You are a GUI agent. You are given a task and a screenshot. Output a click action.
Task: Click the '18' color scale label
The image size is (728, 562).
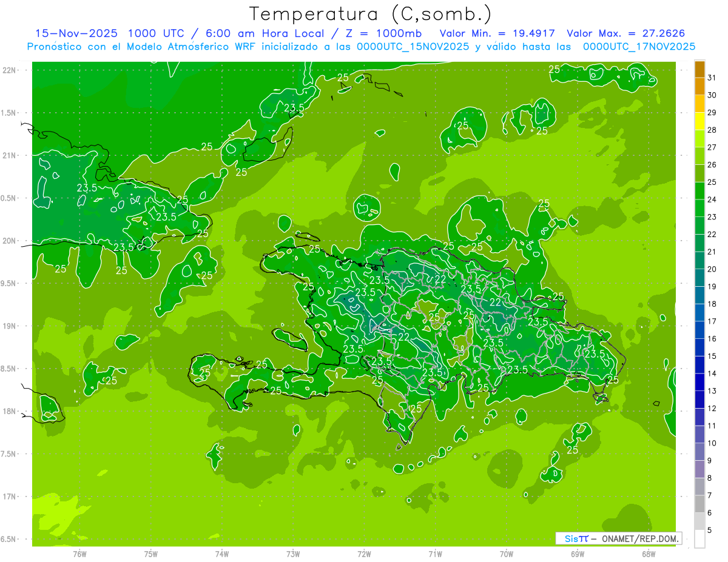click(712, 304)
